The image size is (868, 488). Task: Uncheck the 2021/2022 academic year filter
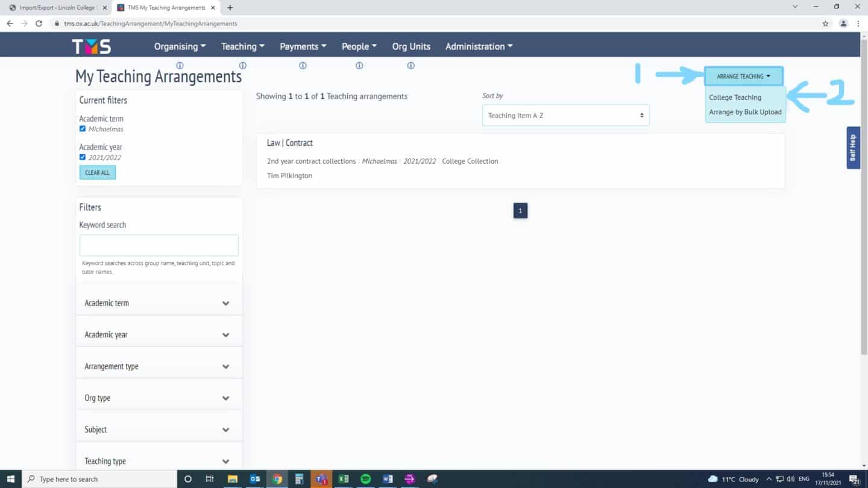(83, 157)
